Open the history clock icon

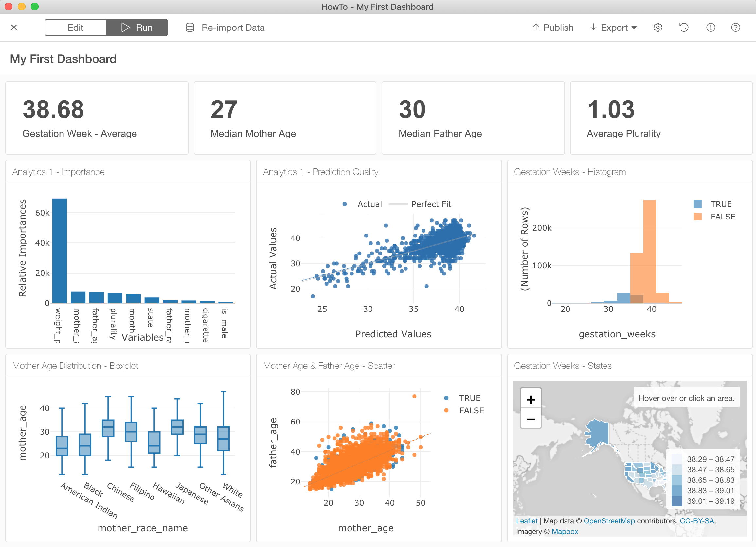684,28
